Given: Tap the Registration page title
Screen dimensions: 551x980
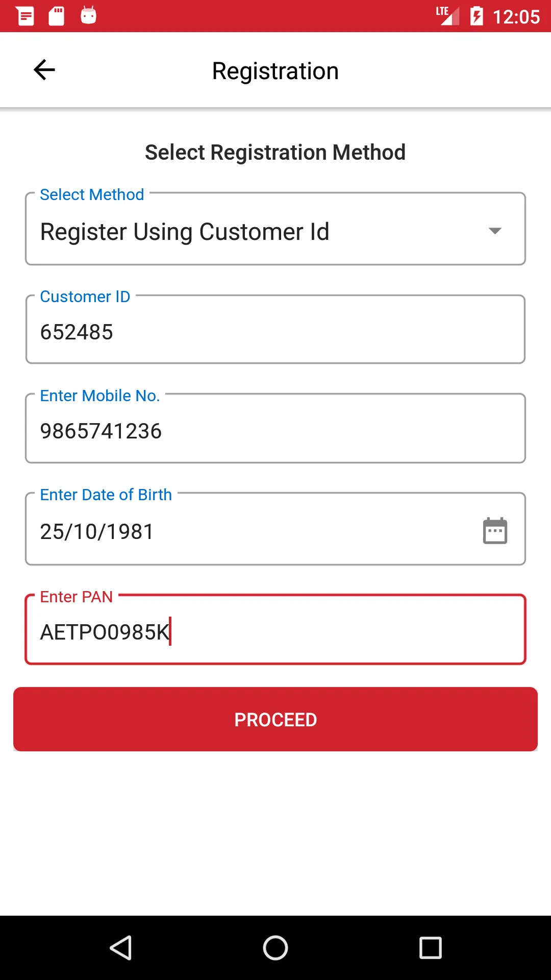Looking at the screenshot, I should (x=275, y=71).
